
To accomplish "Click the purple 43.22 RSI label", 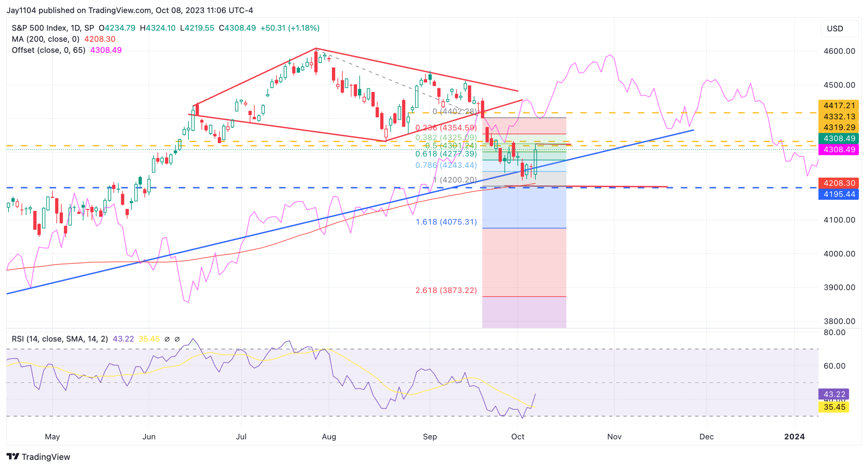I will 834,394.
